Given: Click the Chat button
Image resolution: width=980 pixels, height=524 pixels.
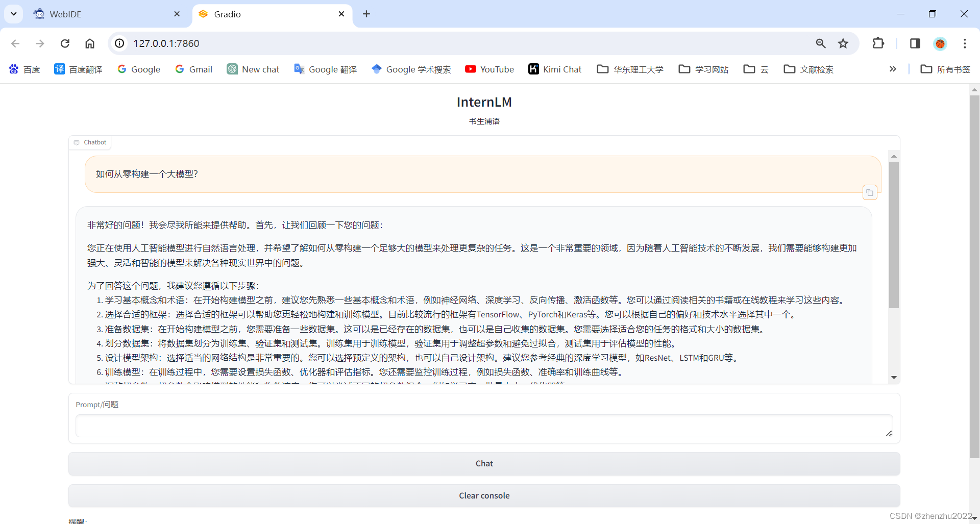Looking at the screenshot, I should click(x=484, y=463).
